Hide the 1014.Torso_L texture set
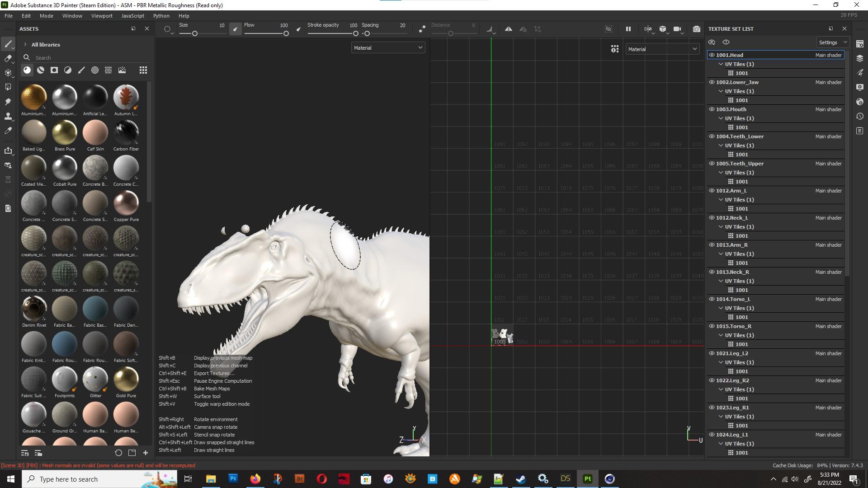Viewport: 868px width, 488px height. 712,299
